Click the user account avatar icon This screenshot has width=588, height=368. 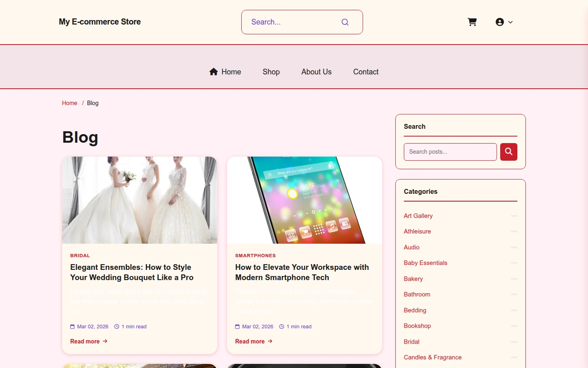(x=500, y=22)
